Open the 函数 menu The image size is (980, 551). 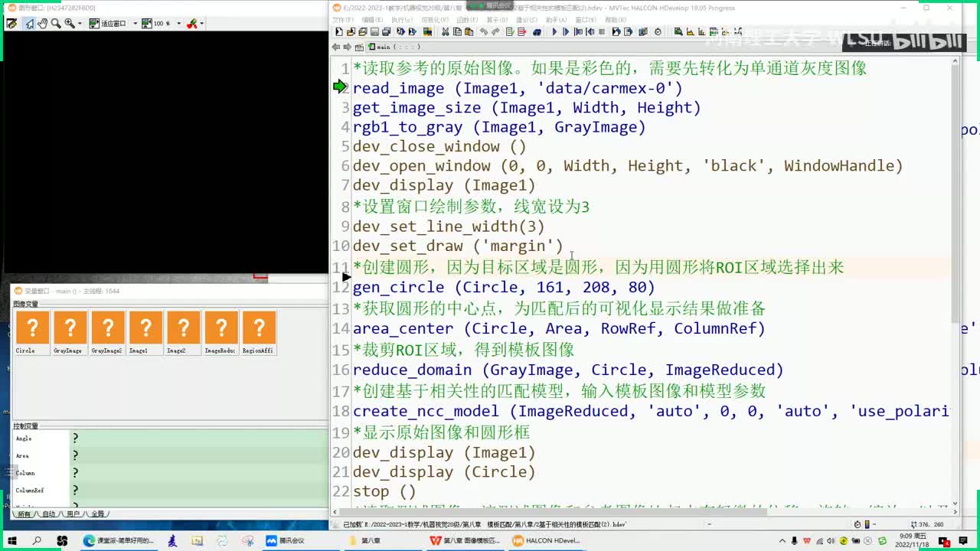[466, 20]
